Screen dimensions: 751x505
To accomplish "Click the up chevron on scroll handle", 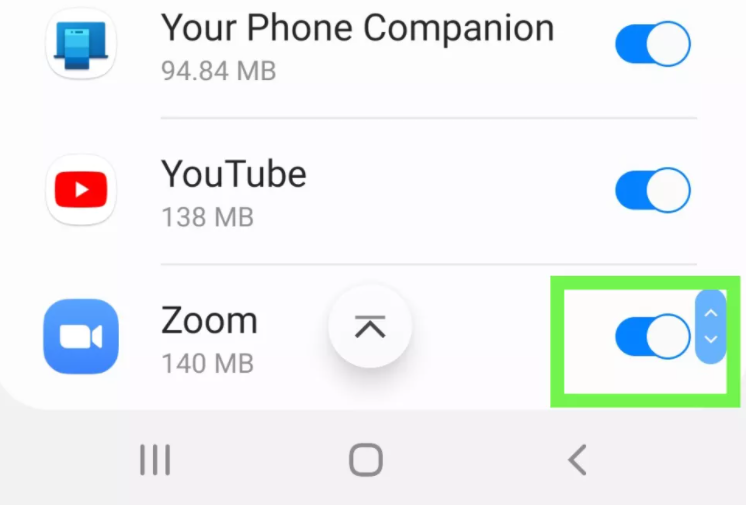I will 711,313.
